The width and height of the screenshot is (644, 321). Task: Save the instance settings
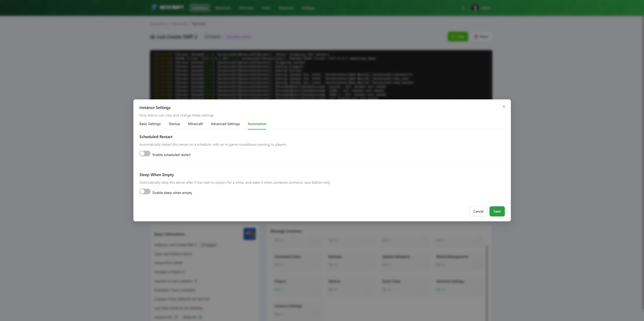point(497,211)
